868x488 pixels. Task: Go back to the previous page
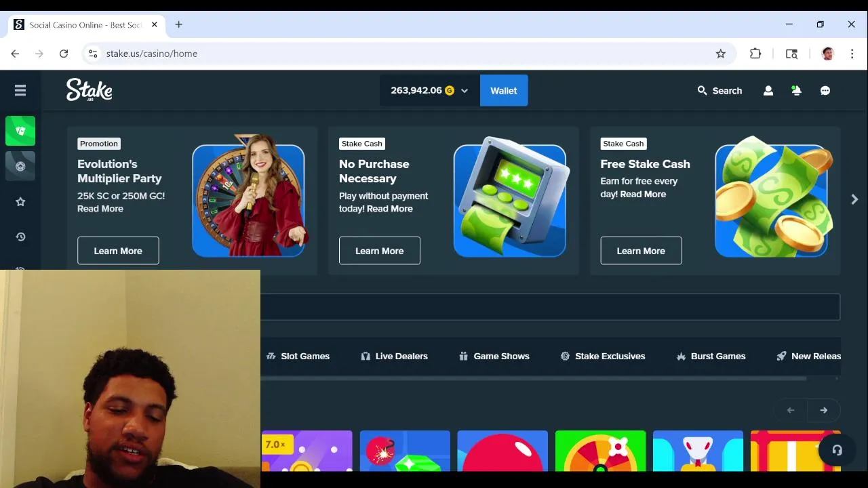[15, 54]
